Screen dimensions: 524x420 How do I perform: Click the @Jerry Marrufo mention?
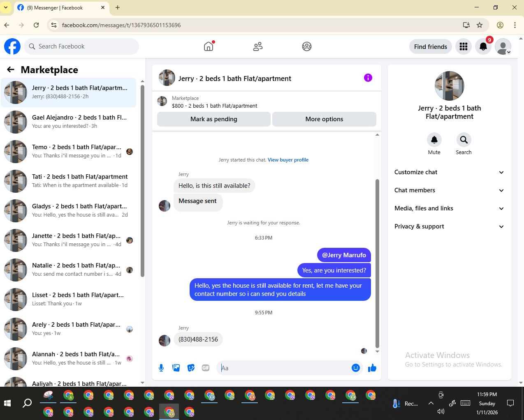344,255
